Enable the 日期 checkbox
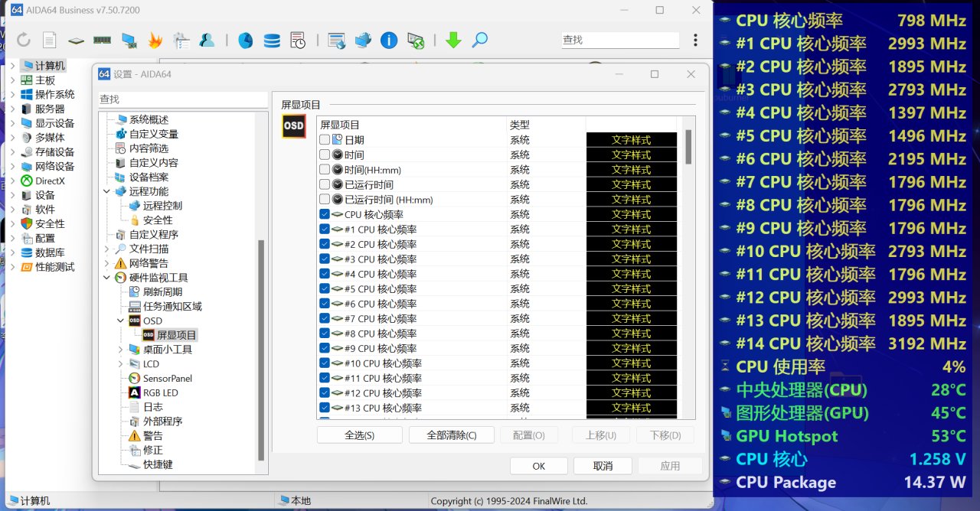Image resolution: width=980 pixels, height=511 pixels. pos(325,140)
